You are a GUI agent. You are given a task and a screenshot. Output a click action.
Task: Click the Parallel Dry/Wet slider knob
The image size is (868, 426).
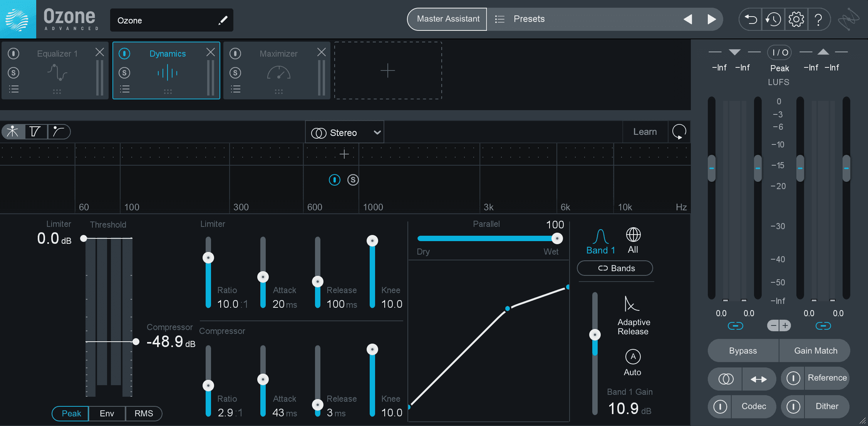click(557, 238)
